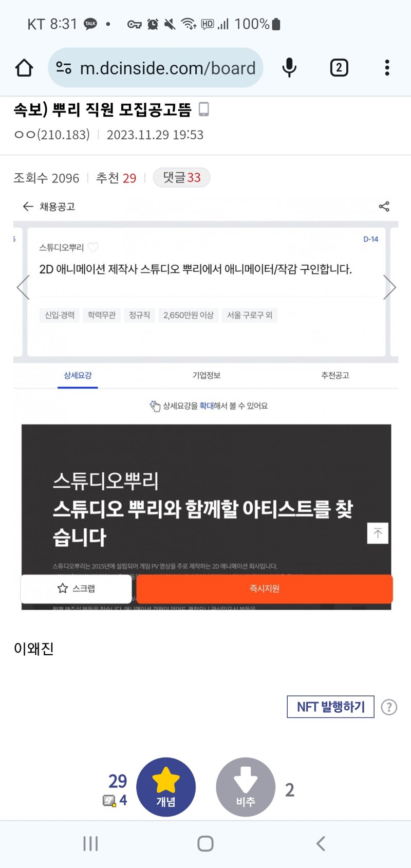
Task: Tap the NFT 발행하기 button
Action: pyautogui.click(x=330, y=707)
